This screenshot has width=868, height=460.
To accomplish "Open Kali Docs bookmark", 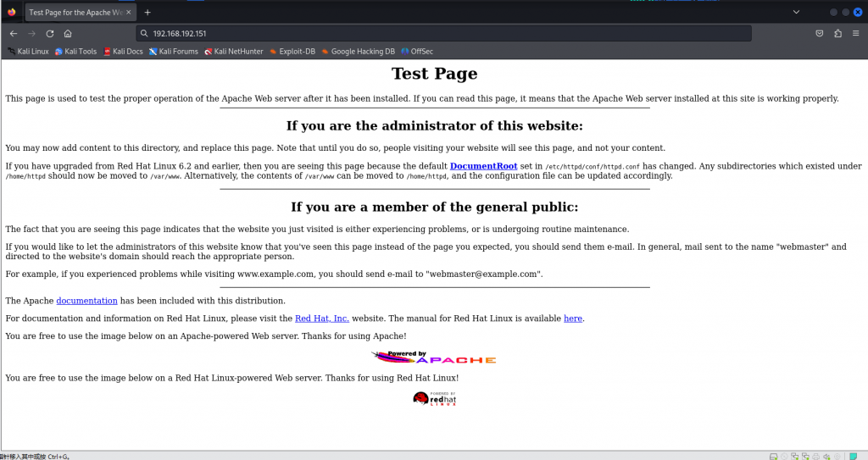I will tap(124, 52).
